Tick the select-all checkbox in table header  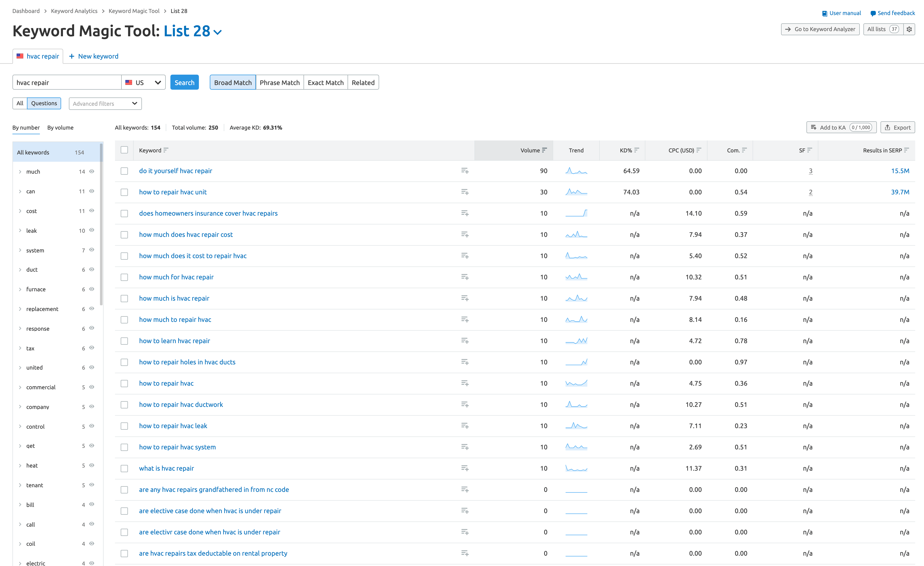124,150
